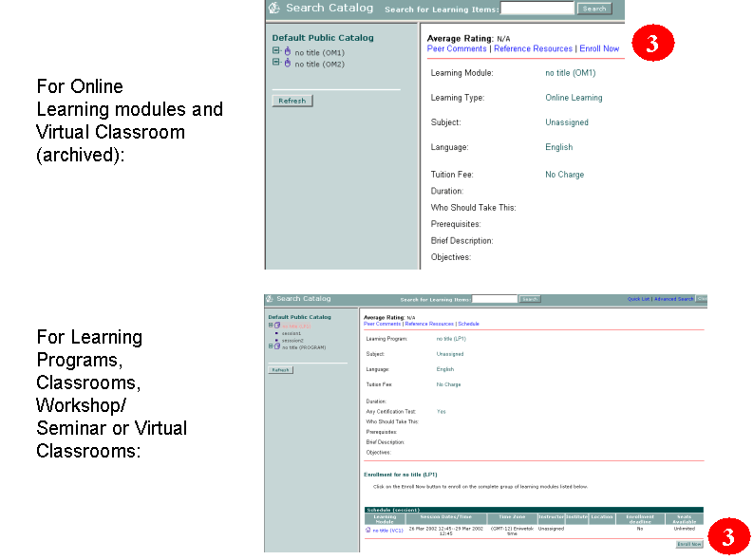Select no title (LP1) in the catalog tree
Viewport: 753px width, 560px height.
point(296,327)
